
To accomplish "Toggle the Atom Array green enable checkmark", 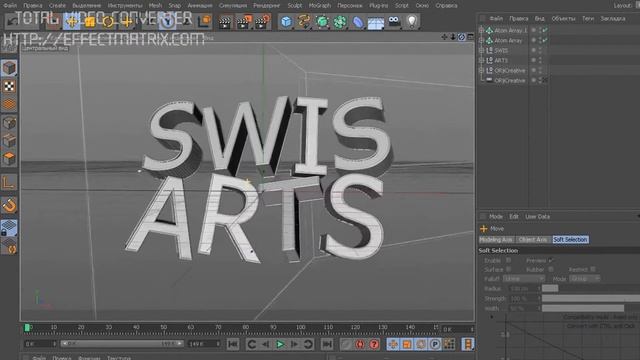I will click(x=545, y=40).
